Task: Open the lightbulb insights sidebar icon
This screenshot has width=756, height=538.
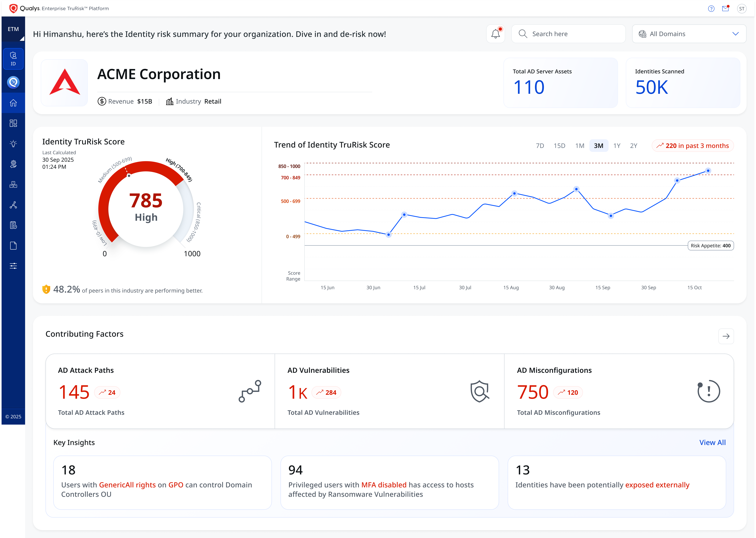Action: 13,144
